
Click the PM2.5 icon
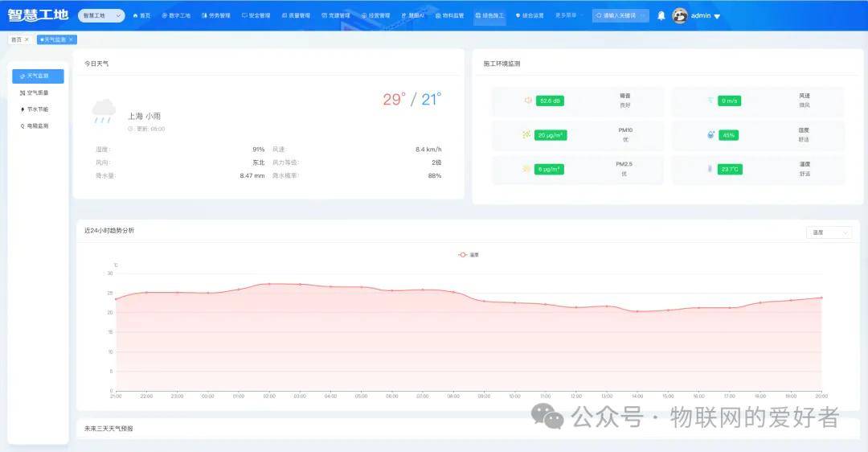pyautogui.click(x=526, y=168)
